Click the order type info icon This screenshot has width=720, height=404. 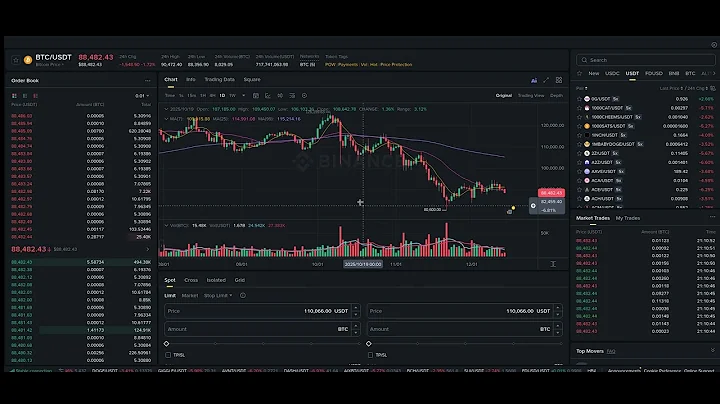[243, 296]
